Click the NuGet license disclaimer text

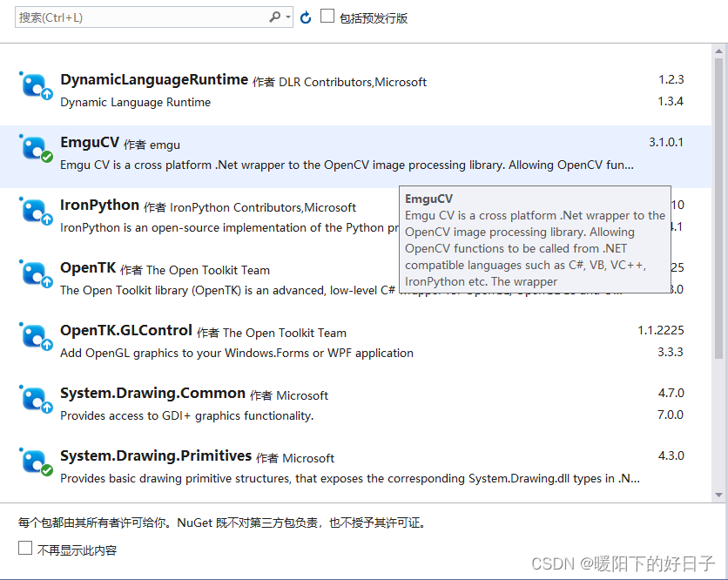[x=222, y=523]
